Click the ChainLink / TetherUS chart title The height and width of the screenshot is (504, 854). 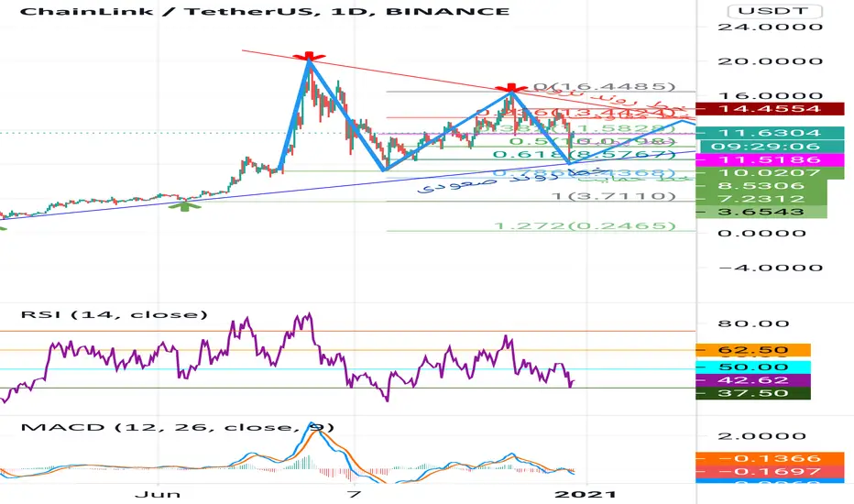click(265, 11)
